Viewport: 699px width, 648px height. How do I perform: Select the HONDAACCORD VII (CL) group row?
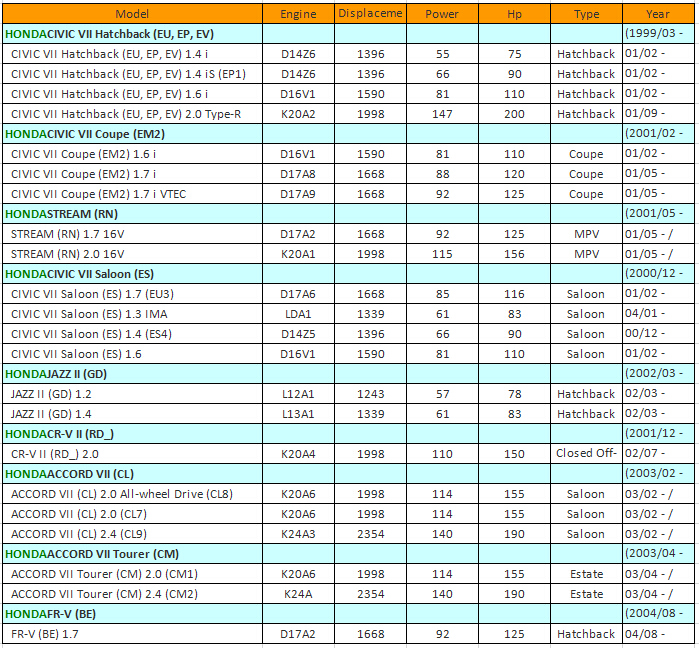pos(348,474)
